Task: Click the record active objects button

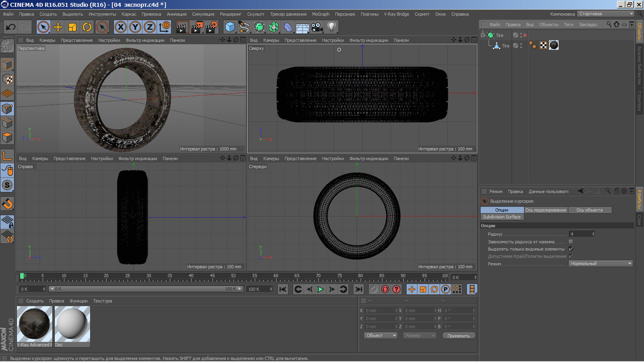Action: click(x=374, y=289)
